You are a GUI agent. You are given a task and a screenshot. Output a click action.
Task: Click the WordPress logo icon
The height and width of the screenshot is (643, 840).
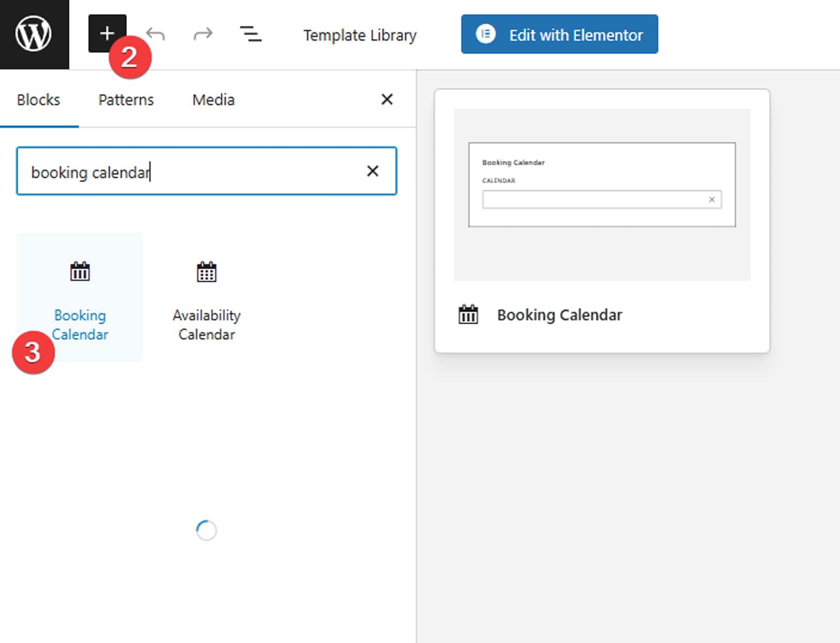point(34,34)
